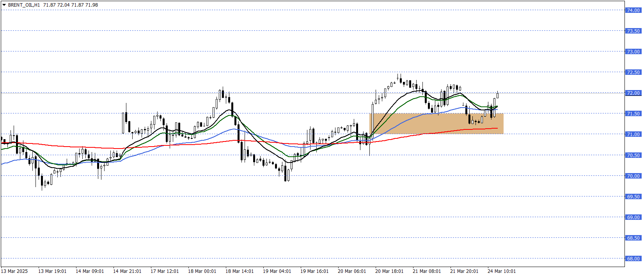Click the 14 Mar 21:01 time label
This screenshot has height=276, width=644.
point(127,271)
